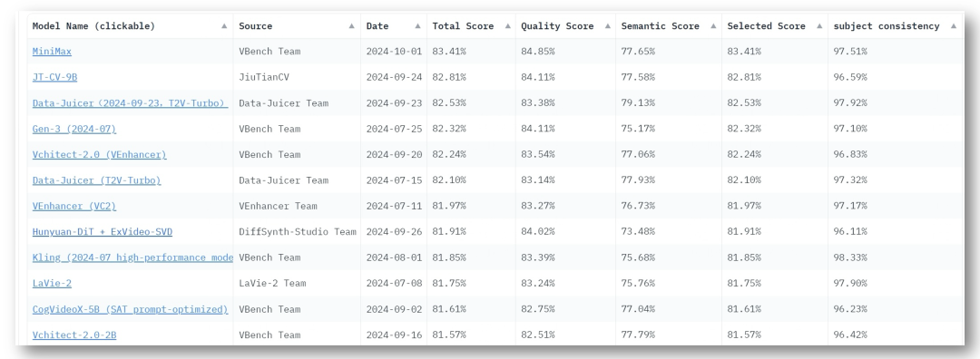Image resolution: width=980 pixels, height=359 pixels.
Task: Select the date 2024-10-01 cell
Action: point(394,52)
